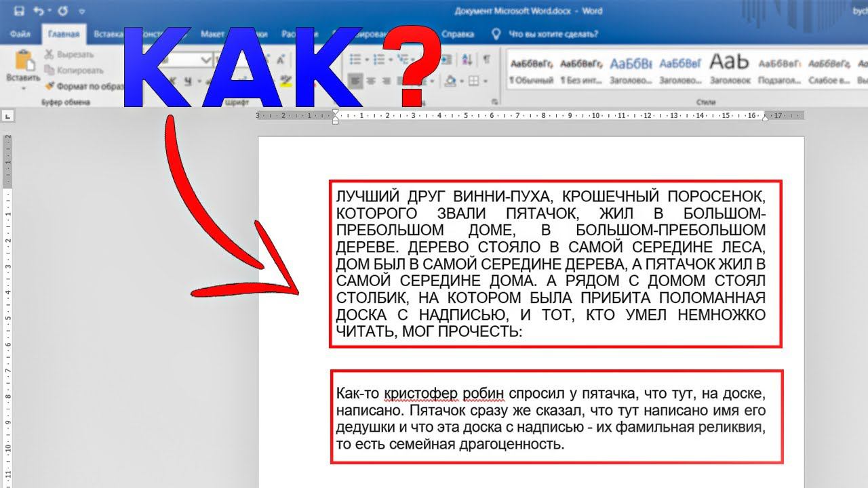The width and height of the screenshot is (868, 488).
Task: Align the paragraph to the right
Action: [388, 81]
